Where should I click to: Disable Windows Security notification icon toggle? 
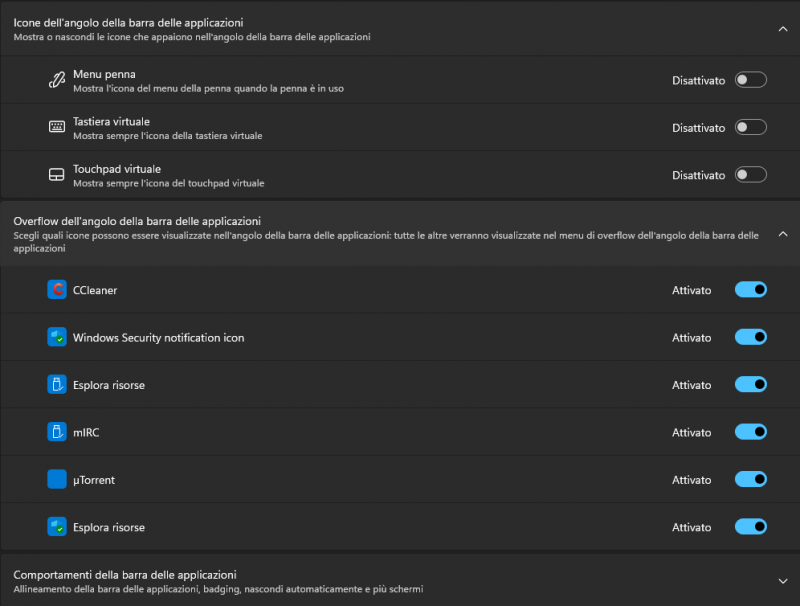pos(750,337)
